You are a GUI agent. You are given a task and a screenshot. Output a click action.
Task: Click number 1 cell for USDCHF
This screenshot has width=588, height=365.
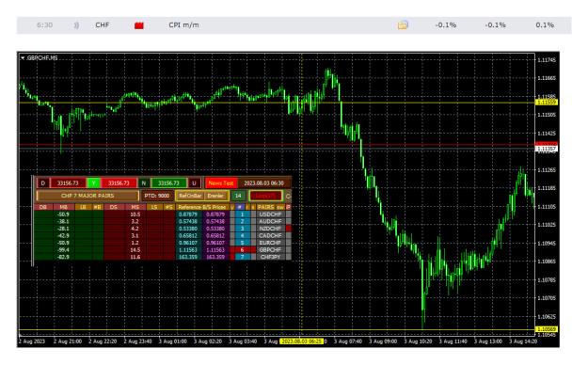click(242, 214)
